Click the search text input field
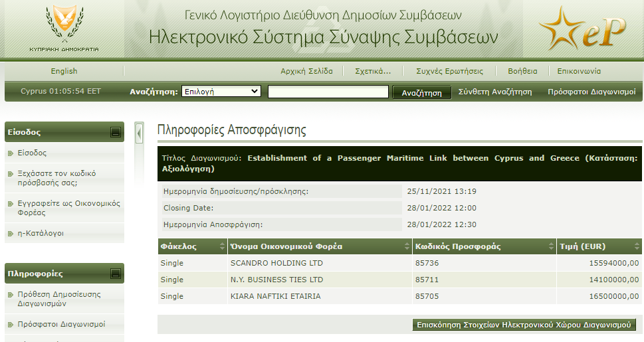The width and height of the screenshot is (644, 342). pos(328,92)
